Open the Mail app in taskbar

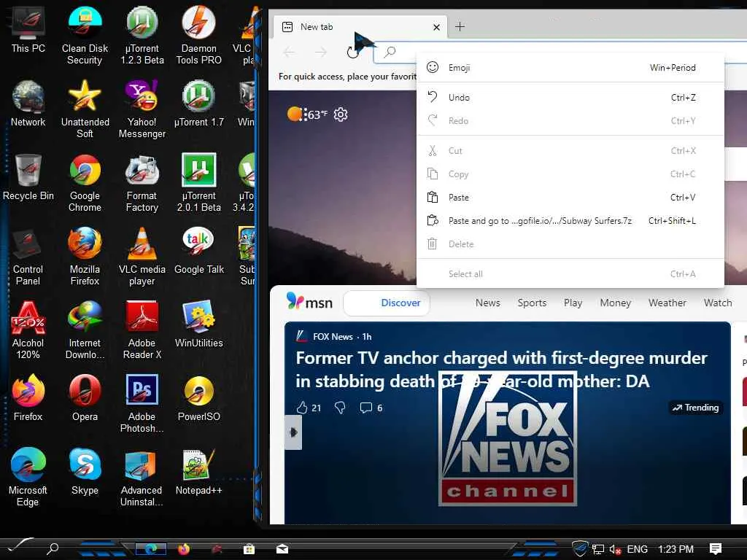(x=282, y=549)
